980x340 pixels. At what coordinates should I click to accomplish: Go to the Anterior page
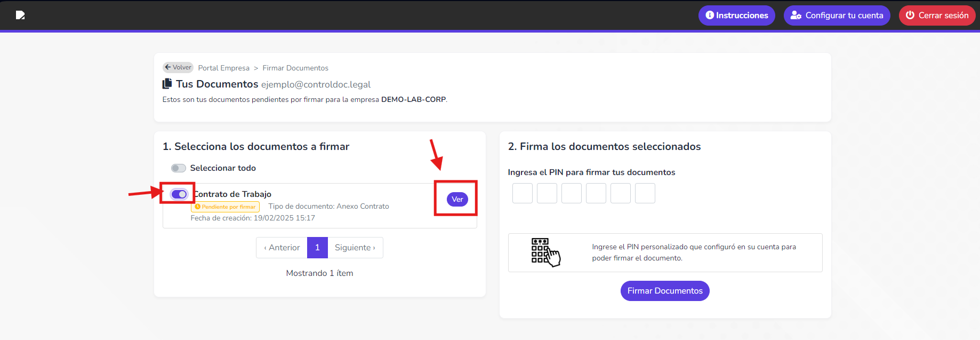point(282,248)
